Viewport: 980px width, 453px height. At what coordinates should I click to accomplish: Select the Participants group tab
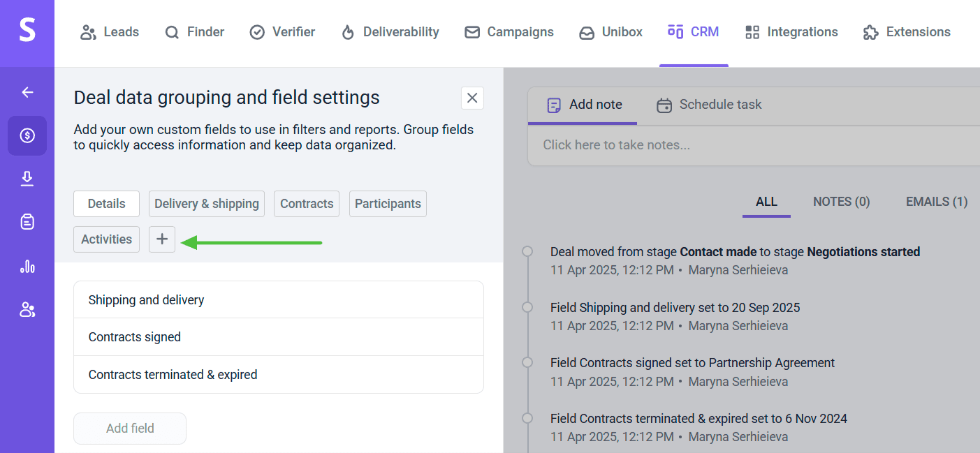388,204
